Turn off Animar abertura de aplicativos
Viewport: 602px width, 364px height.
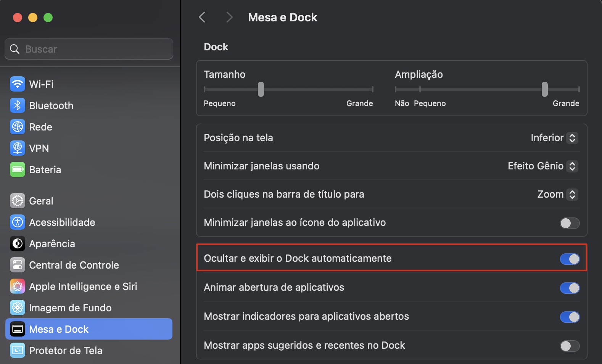pos(570,288)
